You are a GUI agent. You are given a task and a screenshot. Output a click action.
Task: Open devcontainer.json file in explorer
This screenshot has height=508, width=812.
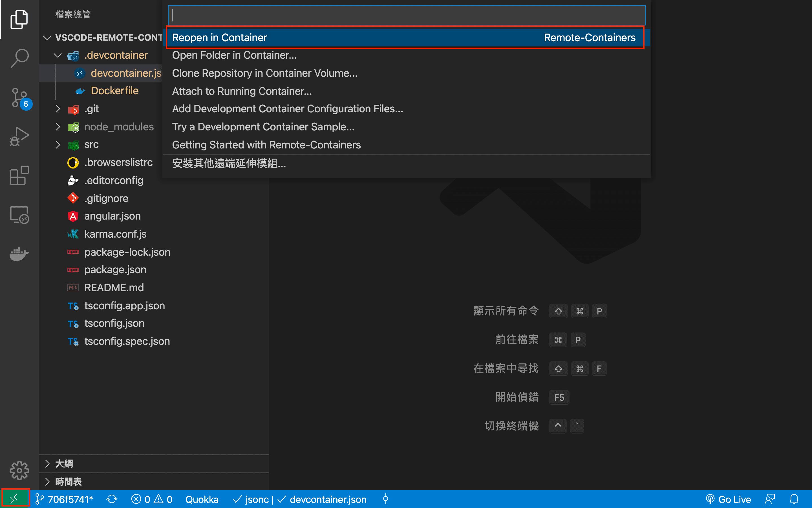[101, 73]
